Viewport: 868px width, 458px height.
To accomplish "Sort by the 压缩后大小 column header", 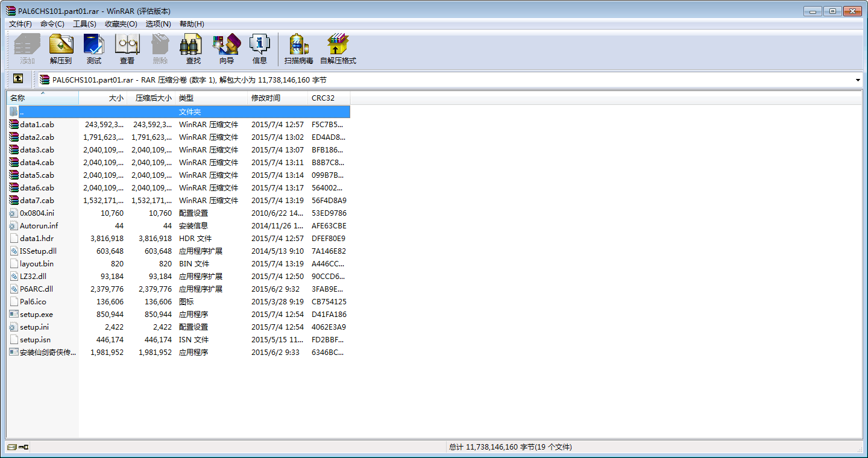I will point(151,98).
